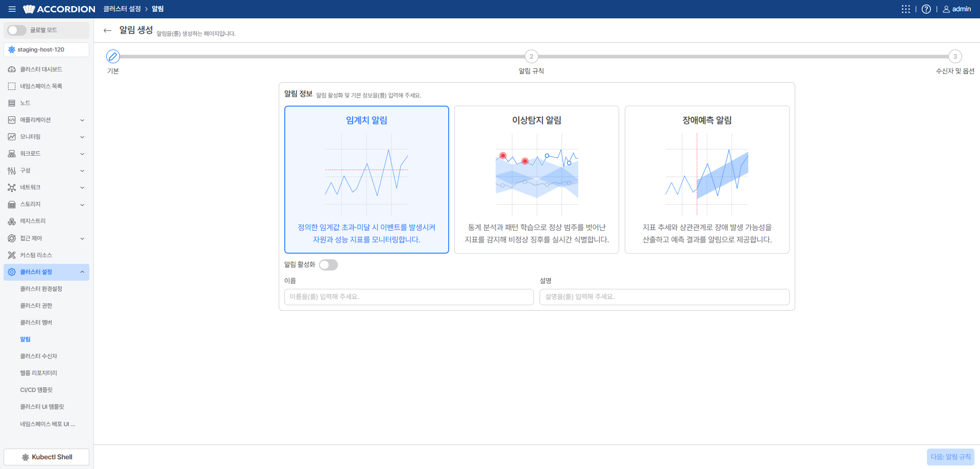Open the help question mark icon
The image size is (980, 469).
(926, 9)
